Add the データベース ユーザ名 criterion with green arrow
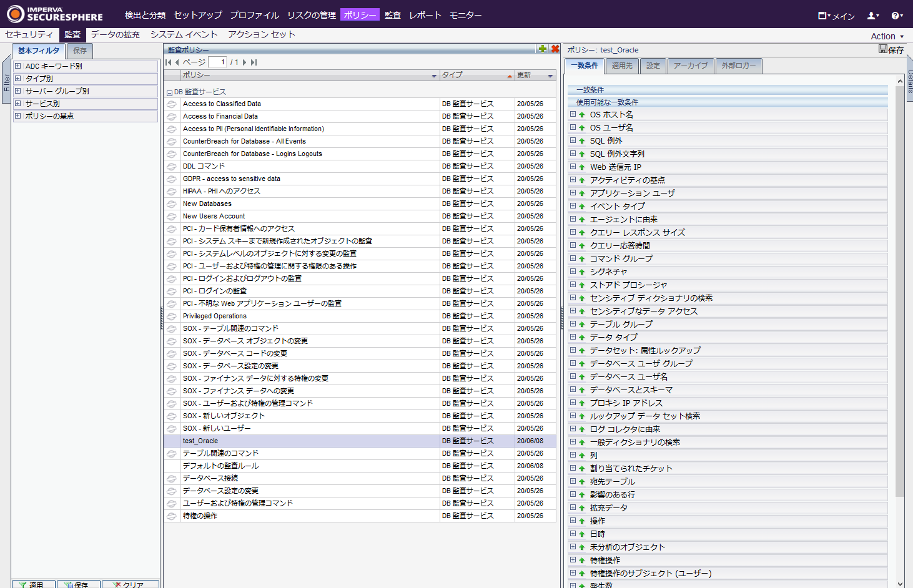 (582, 377)
